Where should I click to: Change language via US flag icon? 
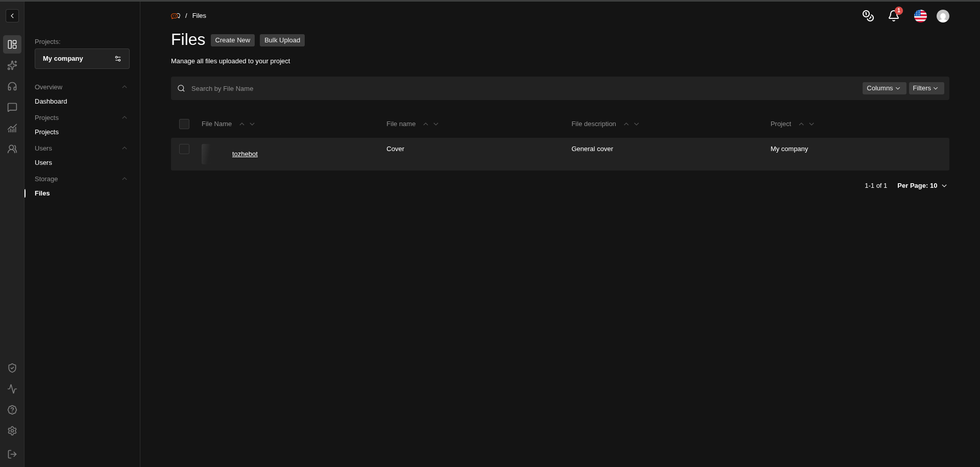pos(920,16)
